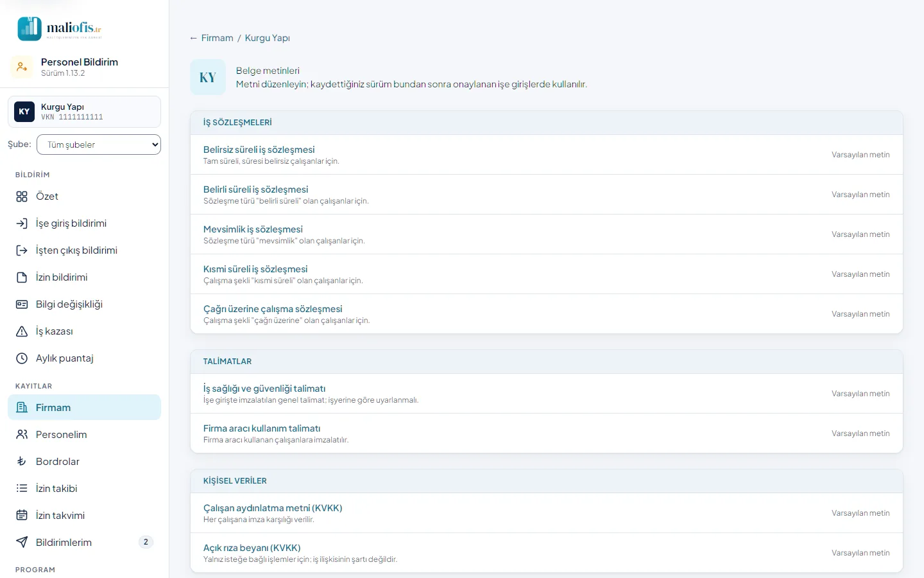This screenshot has width=924, height=578.
Task: Click the Bilgi değişikliği card icon
Action: click(22, 304)
